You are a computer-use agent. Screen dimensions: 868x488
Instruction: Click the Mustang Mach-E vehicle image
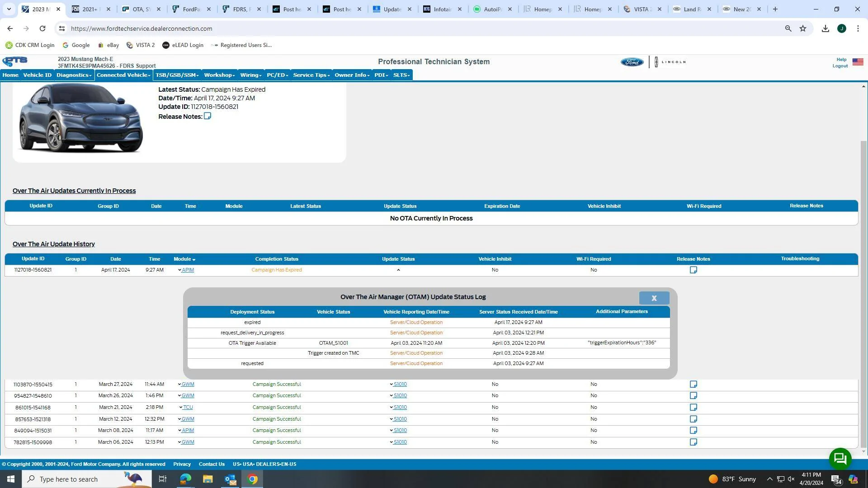(81, 118)
